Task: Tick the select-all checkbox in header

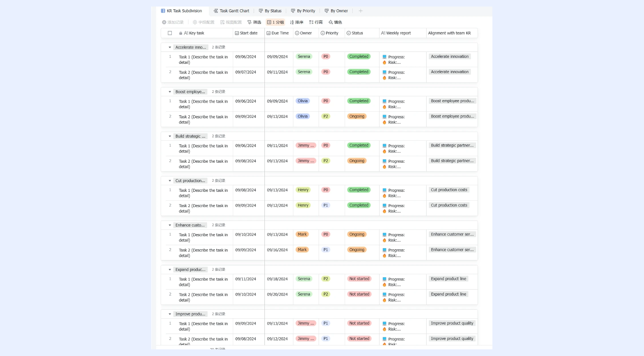Action: [x=170, y=33]
